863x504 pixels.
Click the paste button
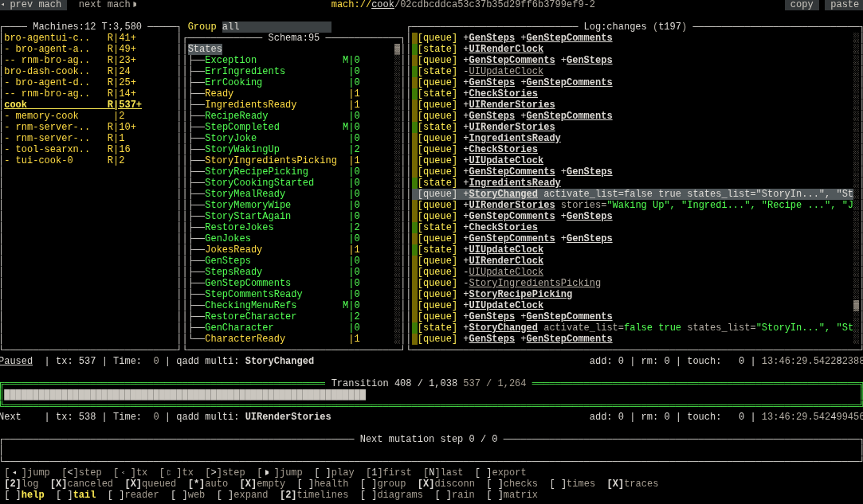844,5
